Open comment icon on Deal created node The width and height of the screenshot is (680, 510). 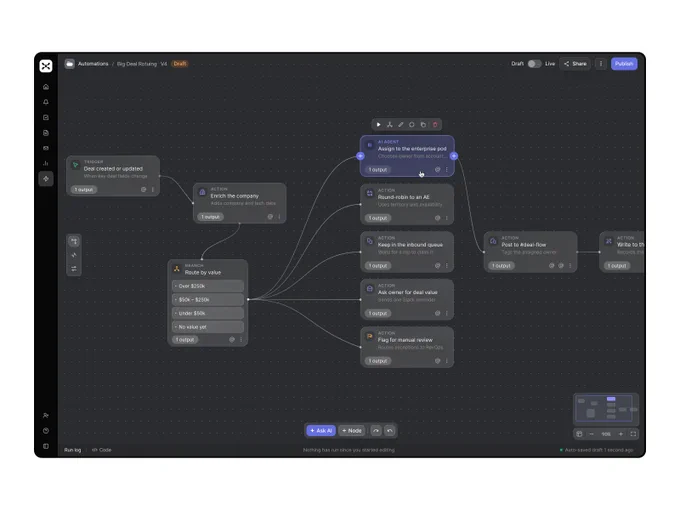144,190
